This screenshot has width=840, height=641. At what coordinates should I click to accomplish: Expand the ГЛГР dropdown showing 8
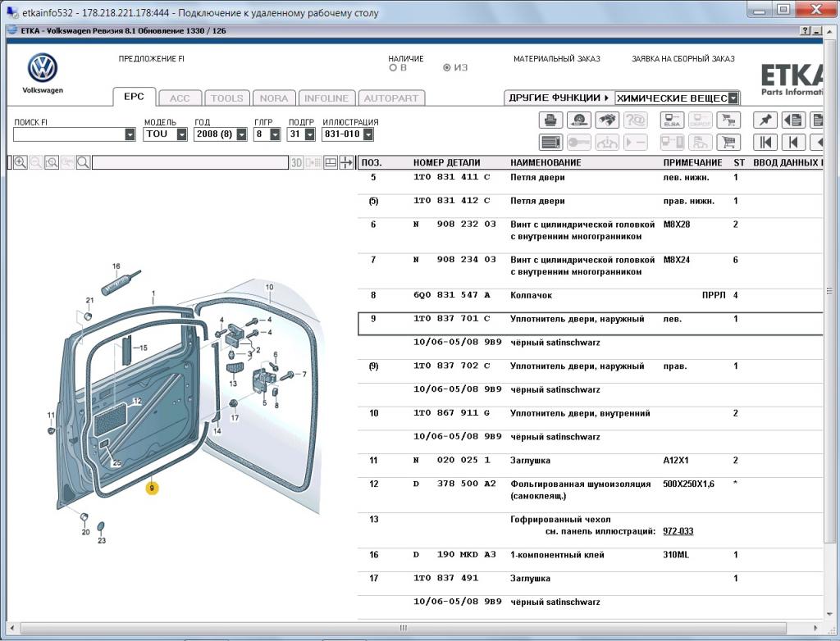(x=275, y=134)
